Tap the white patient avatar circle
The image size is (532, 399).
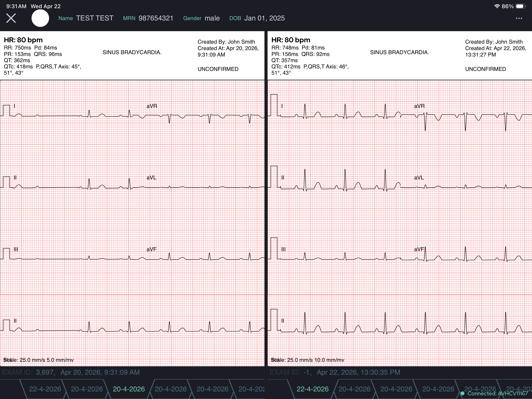tap(40, 18)
